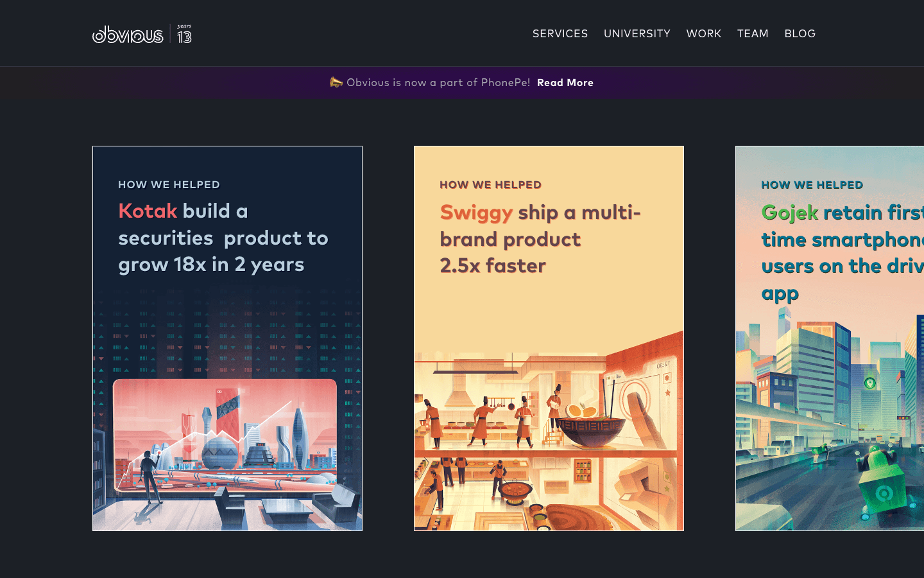
Task: Click the Swiggy highlighted brand name
Action: pos(475,213)
